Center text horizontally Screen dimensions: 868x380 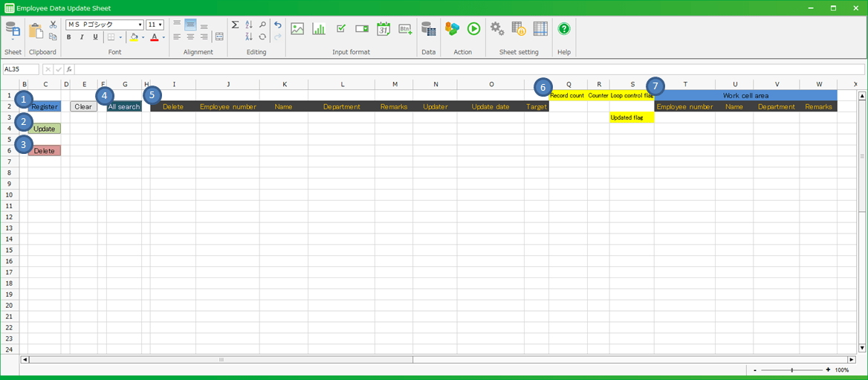point(190,37)
